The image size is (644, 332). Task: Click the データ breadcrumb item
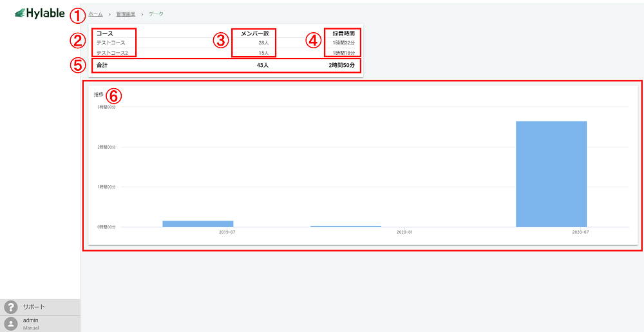(x=156, y=14)
